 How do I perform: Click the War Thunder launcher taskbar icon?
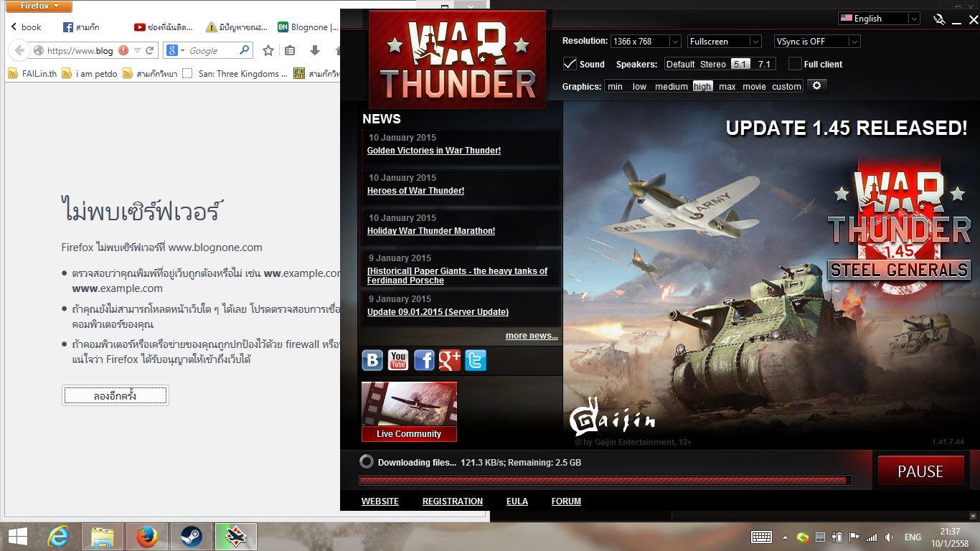tap(236, 537)
